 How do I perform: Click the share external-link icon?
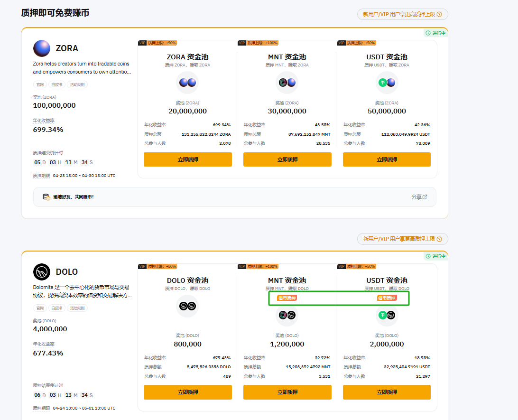coord(425,196)
